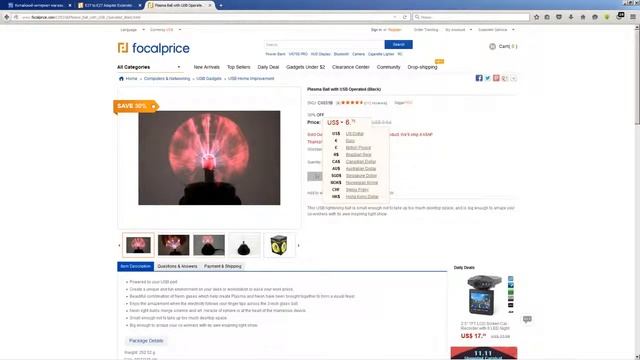
Task: Click the focalprice logo
Action: point(153,48)
